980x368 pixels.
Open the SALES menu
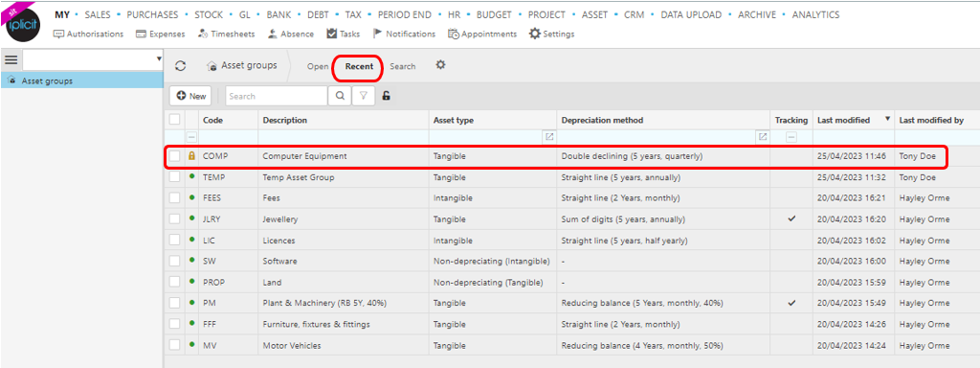(x=98, y=14)
